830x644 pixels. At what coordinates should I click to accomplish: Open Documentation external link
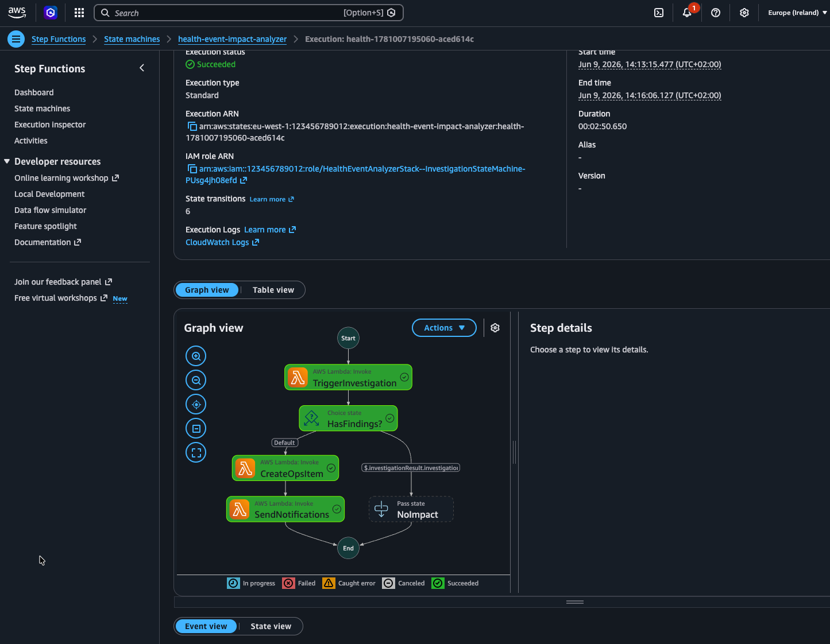click(x=48, y=242)
